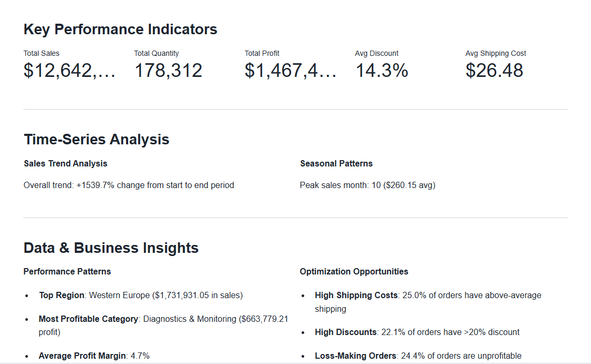
Task: Click the Key Performance Indicators heading
Action: click(x=120, y=29)
